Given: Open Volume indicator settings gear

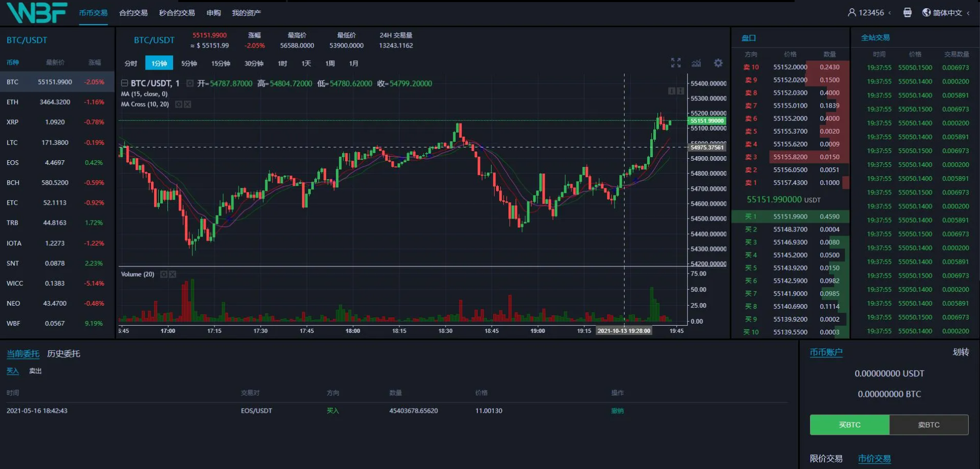Looking at the screenshot, I should click(x=164, y=274).
